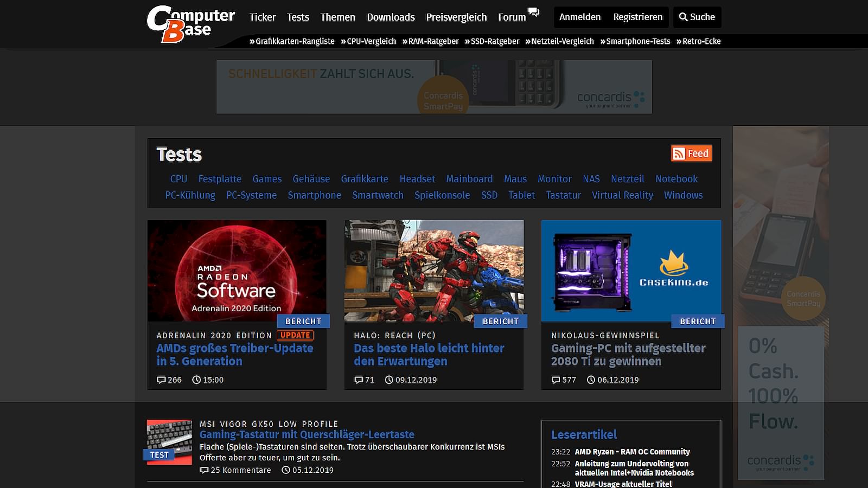Open the Retro-Ecke link

coord(698,41)
